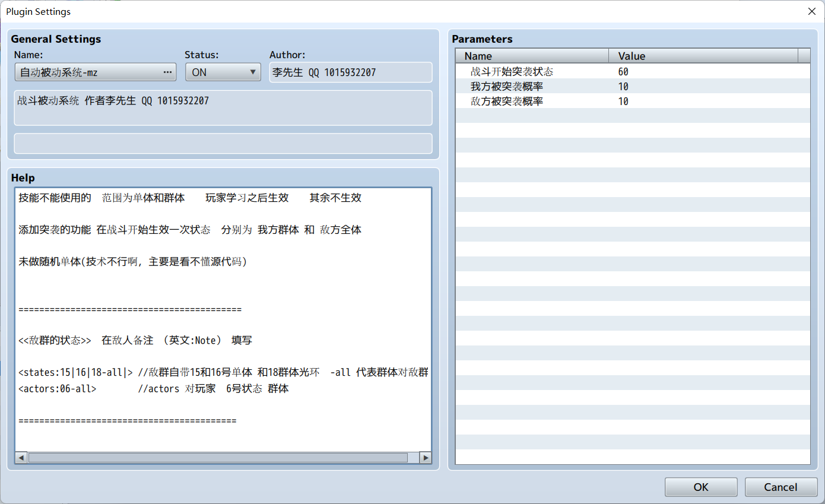
Task: Click value 10 of 敌方被突袭概率
Action: click(623, 102)
